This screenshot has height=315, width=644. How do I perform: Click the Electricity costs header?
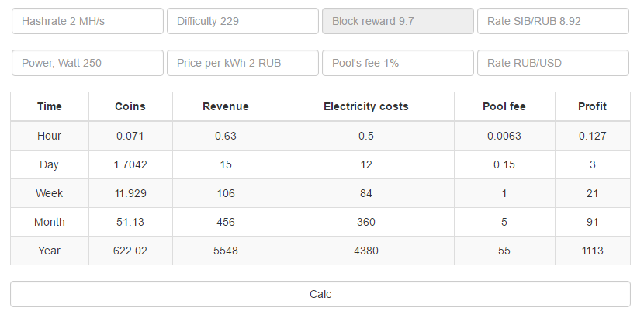click(x=366, y=106)
